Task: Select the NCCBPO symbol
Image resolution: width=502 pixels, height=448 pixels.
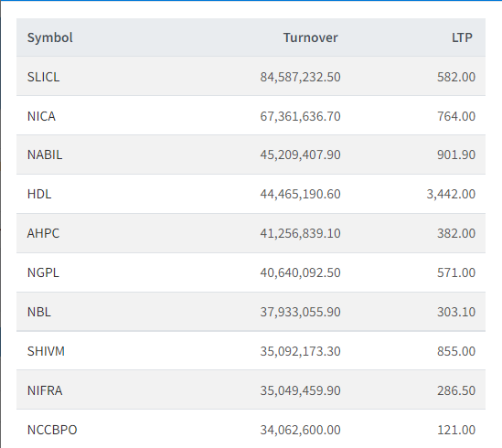Action: point(52,430)
